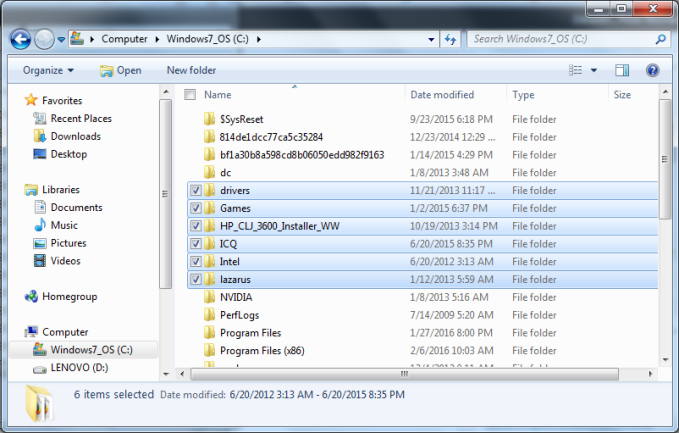This screenshot has height=433, width=679.
Task: Click the Program Files folder icon
Action: coord(210,332)
